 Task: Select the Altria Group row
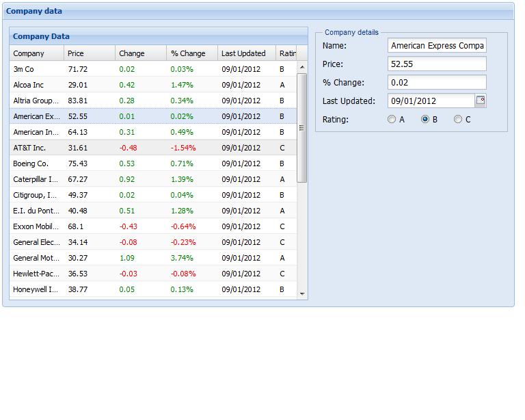(153, 101)
